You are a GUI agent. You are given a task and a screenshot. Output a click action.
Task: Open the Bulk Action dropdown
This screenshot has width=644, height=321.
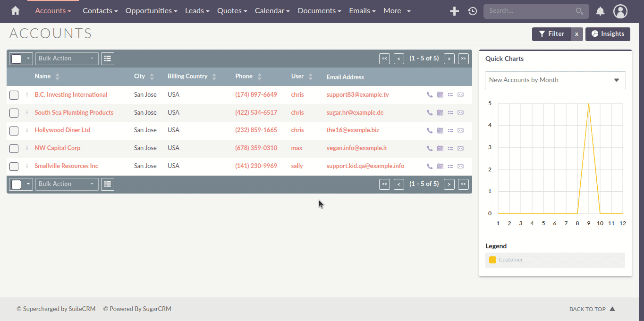point(67,58)
